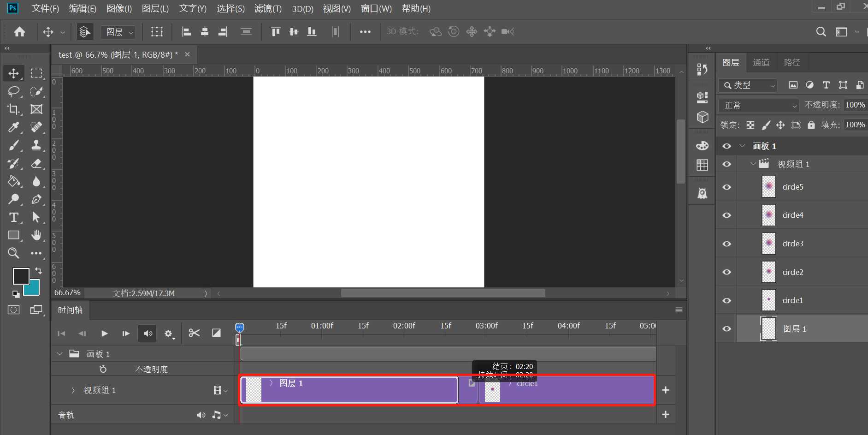
Task: Go to next frame in timeline
Action: (x=126, y=334)
